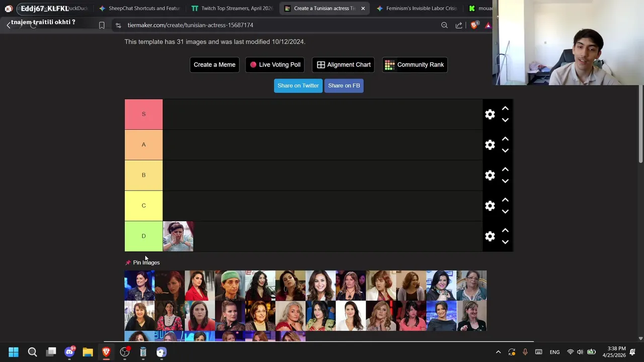Switch to SheepChat Shortcuts tab

pyautogui.click(x=139, y=9)
